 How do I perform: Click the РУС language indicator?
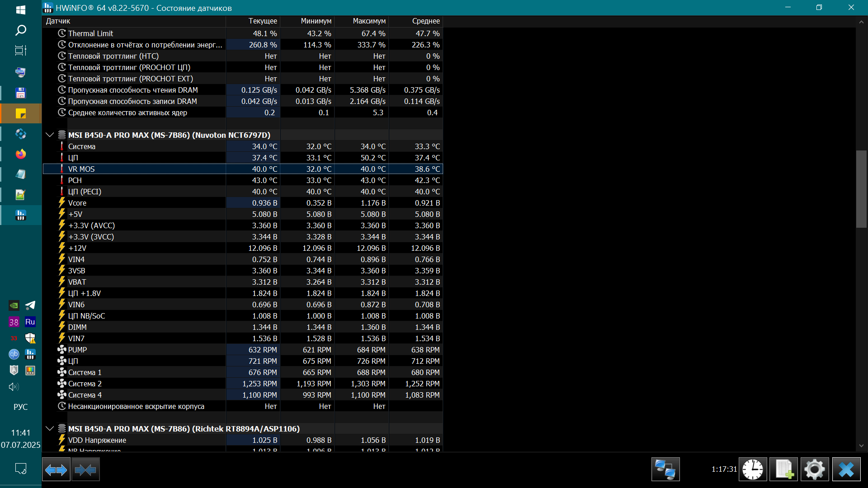tap(21, 407)
